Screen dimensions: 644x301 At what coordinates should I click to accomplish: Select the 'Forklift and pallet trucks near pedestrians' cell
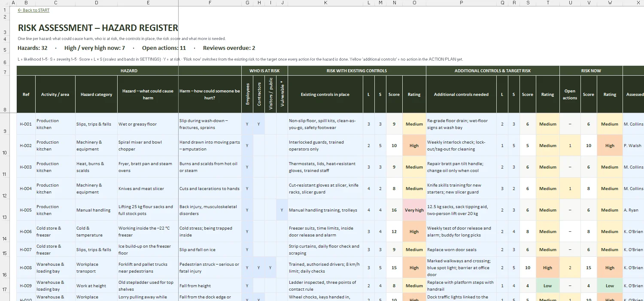[x=148, y=267]
